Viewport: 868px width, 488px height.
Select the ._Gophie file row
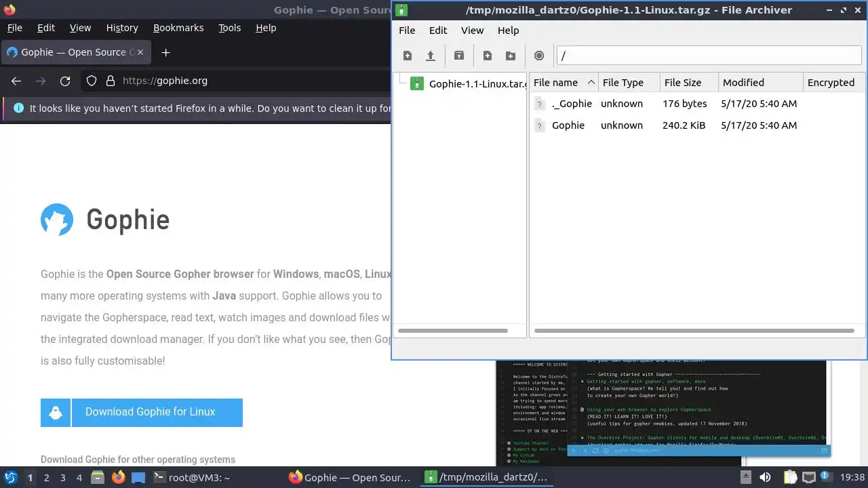[x=697, y=104]
